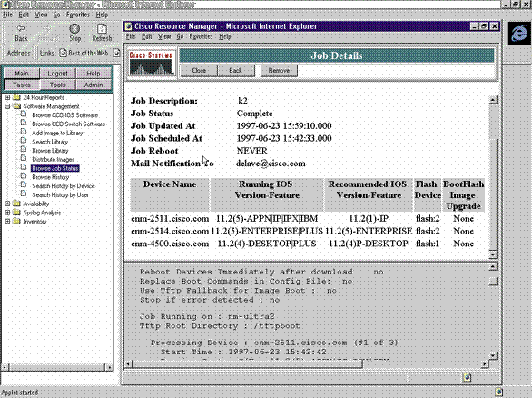The width and height of the screenshot is (532, 398).
Task: Click the Logout navigation button
Action: [x=58, y=73]
